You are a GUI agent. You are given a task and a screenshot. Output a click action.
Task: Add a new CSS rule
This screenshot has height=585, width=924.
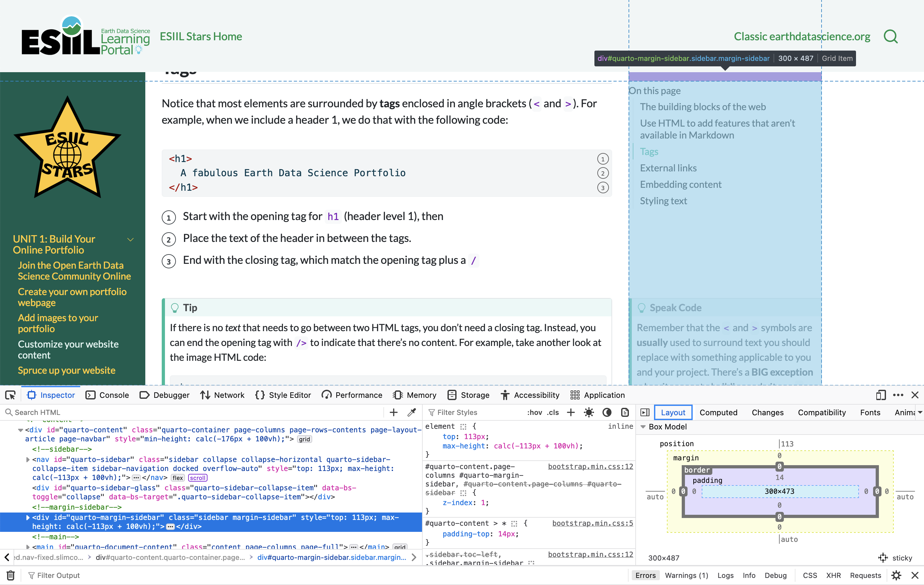[x=571, y=412]
